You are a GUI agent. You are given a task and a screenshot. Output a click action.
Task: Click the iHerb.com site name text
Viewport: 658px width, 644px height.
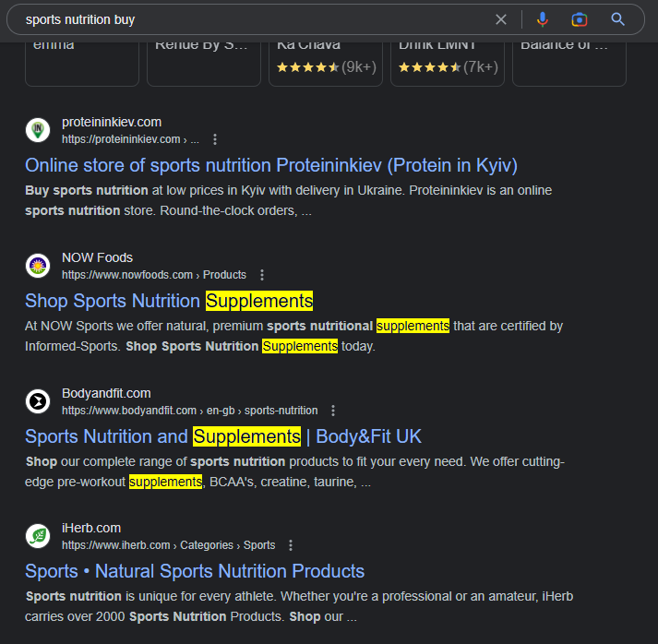pos(91,528)
